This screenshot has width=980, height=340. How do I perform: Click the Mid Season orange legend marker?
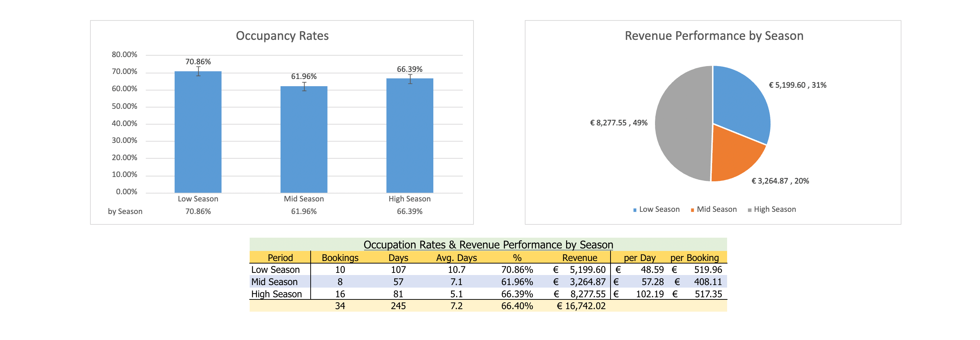coord(692,210)
